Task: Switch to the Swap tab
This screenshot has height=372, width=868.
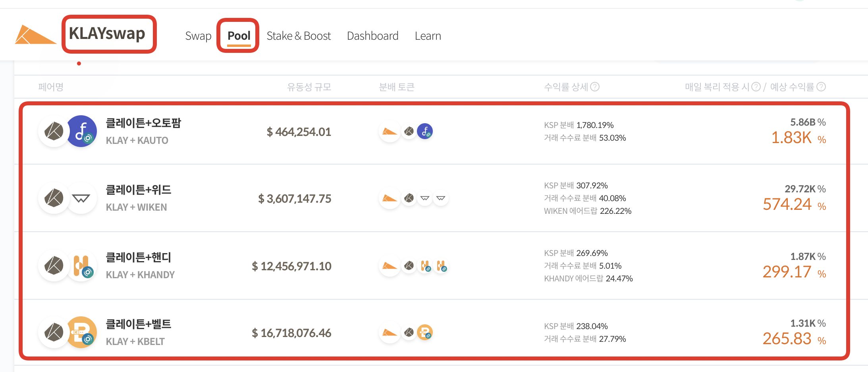Action: (x=198, y=35)
